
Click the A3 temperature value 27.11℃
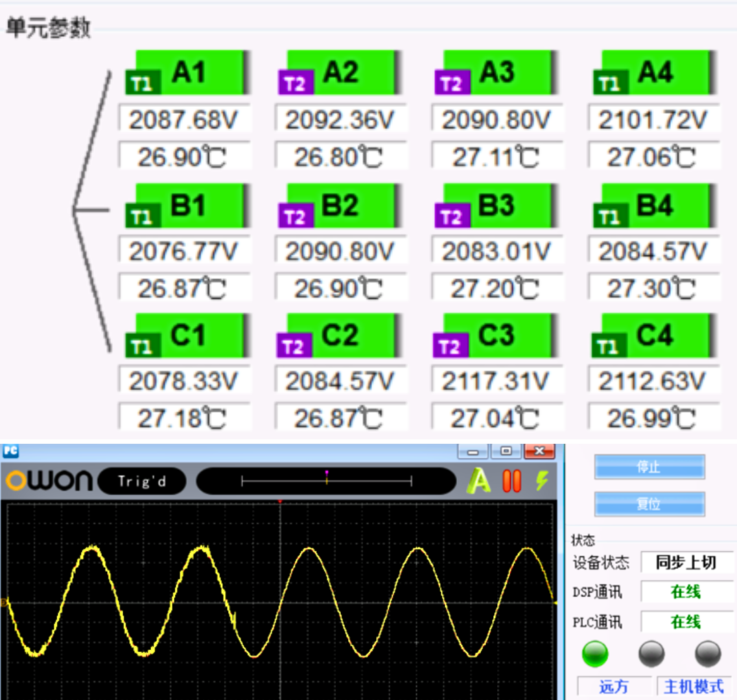[497, 156]
